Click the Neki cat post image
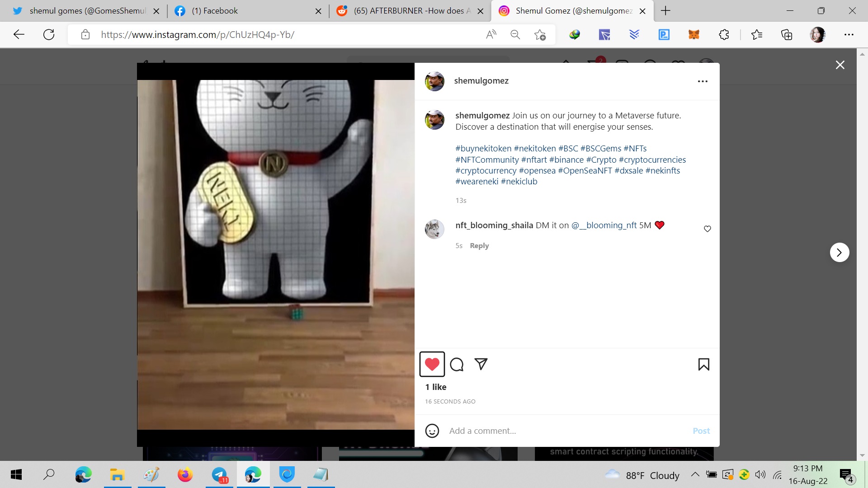The height and width of the screenshot is (488, 868). (x=276, y=255)
